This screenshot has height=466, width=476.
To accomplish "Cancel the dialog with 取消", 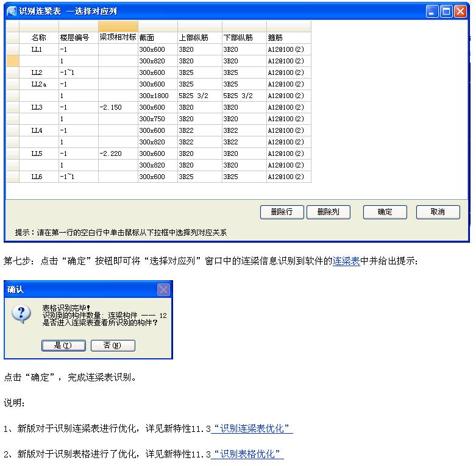I will tap(438, 212).
